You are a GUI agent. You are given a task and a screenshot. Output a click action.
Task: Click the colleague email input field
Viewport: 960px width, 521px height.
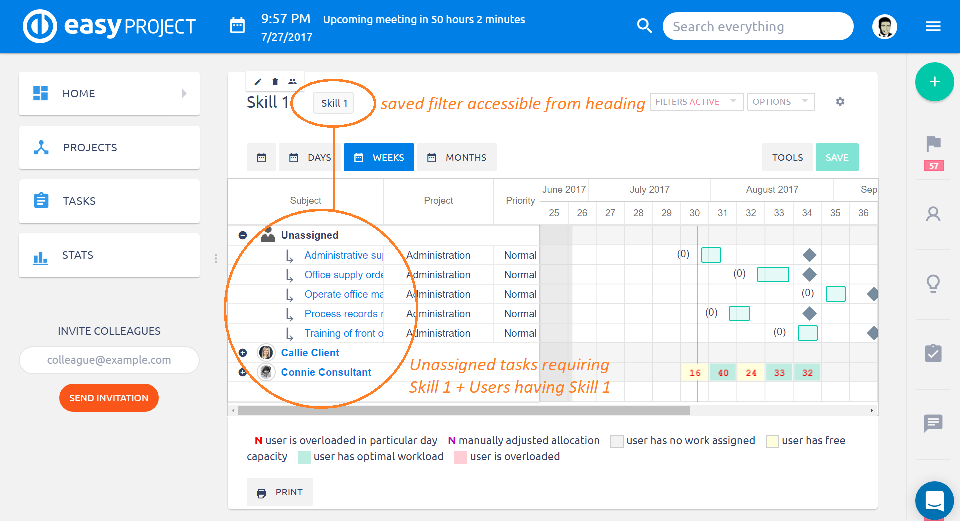[x=109, y=360]
